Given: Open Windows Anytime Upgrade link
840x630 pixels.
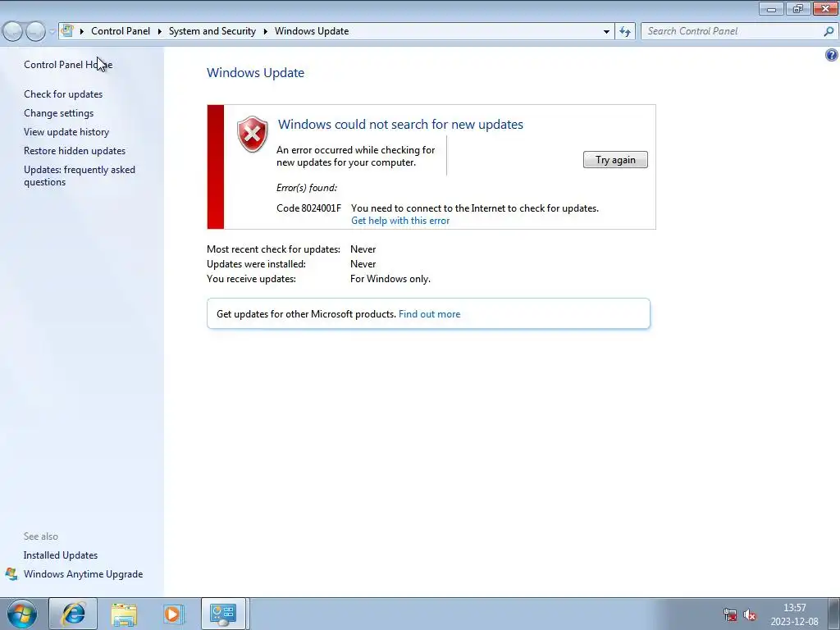Looking at the screenshot, I should coord(83,573).
